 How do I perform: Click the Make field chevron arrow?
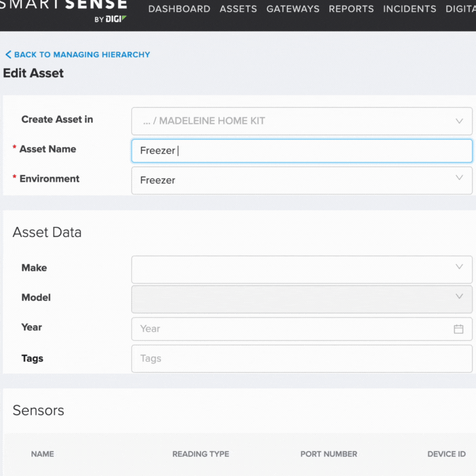(459, 267)
